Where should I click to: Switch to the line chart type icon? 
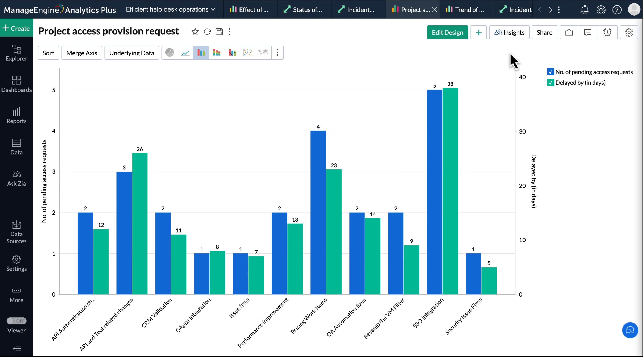point(185,53)
